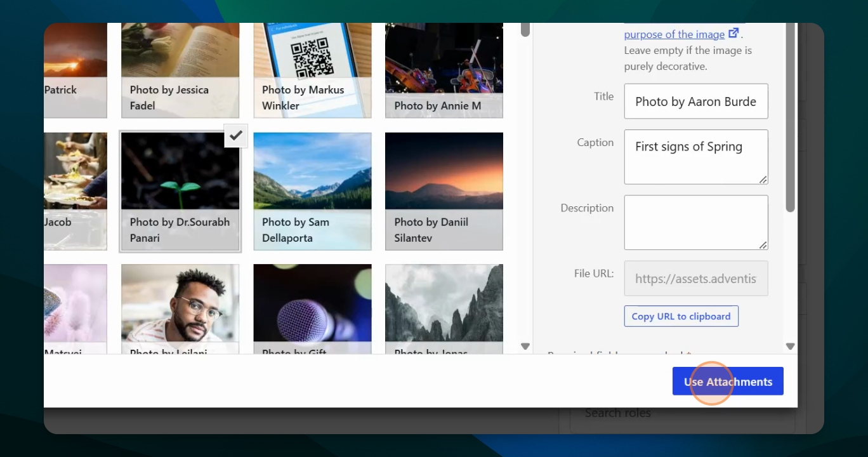Click the media grid scrollbar thumb
Image resolution: width=868 pixels, height=457 pixels.
[x=525, y=30]
